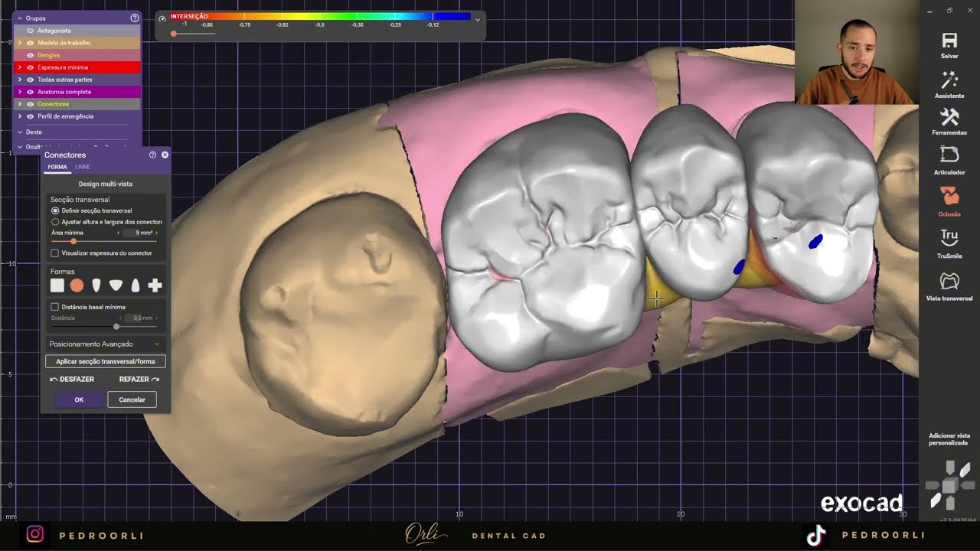Close the Conectores dialog

click(165, 155)
